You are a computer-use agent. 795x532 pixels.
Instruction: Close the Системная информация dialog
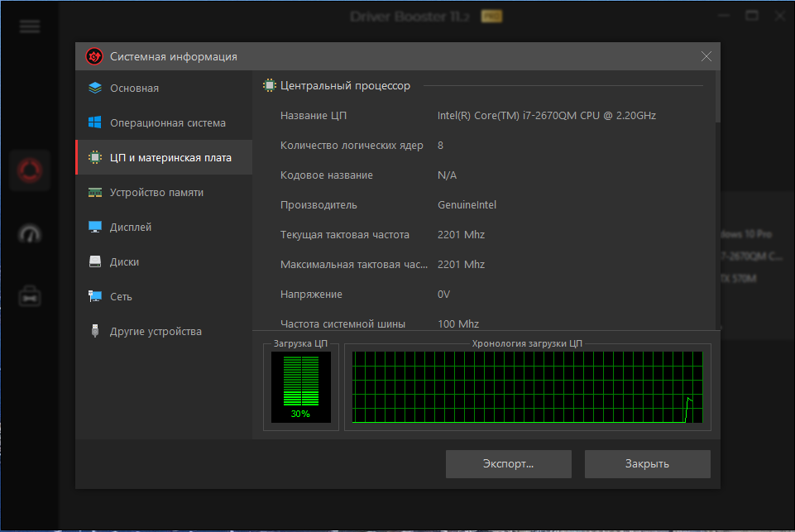(x=706, y=56)
